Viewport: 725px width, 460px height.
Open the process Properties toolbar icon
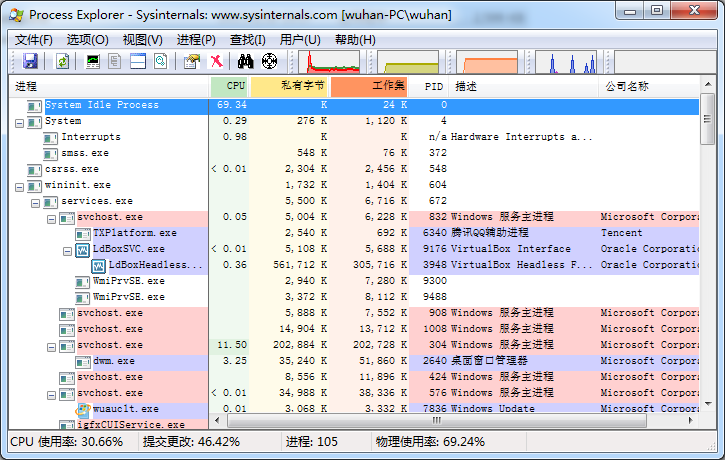coord(192,61)
